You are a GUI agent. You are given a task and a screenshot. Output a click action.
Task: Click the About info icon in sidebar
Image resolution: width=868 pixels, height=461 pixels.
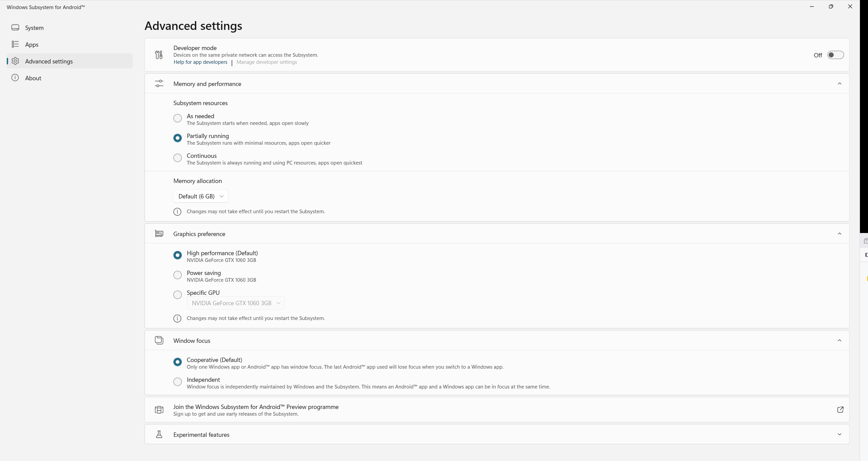click(x=15, y=78)
